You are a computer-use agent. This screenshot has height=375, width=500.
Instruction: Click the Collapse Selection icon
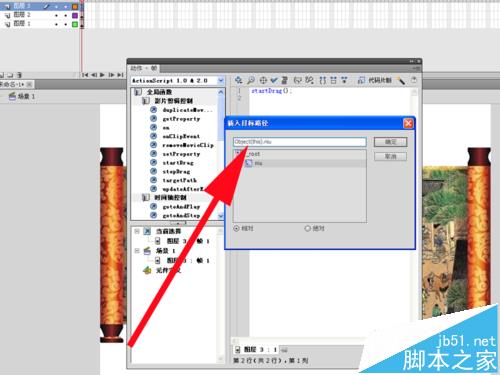333,80
